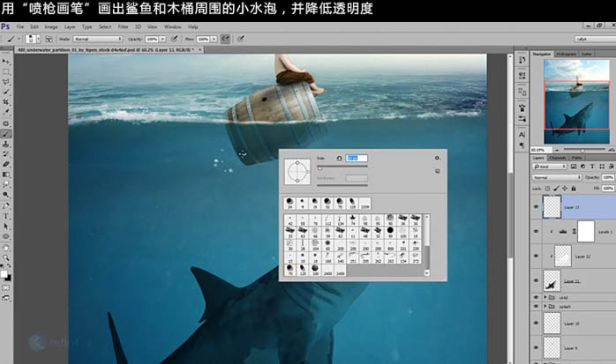The height and width of the screenshot is (364, 616).
Task: Select the Move tool in the toolbox
Action: click(x=6, y=62)
